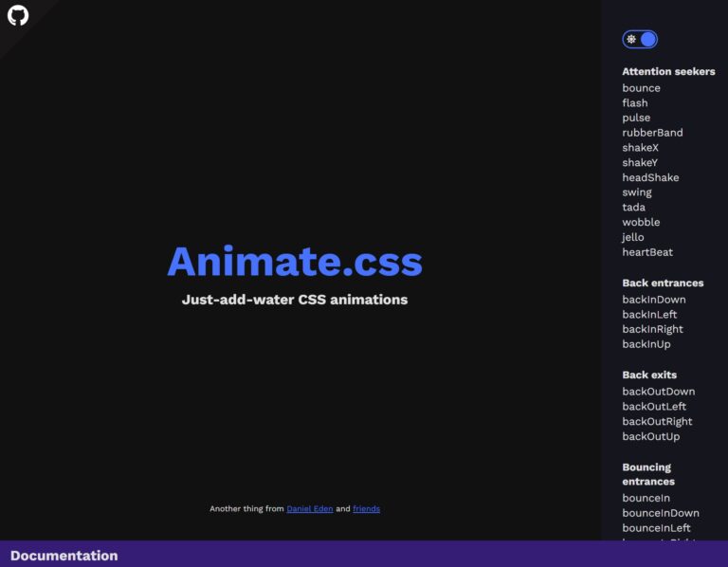Choose the backOutLeft animation
The image size is (728, 567).
[654, 407]
